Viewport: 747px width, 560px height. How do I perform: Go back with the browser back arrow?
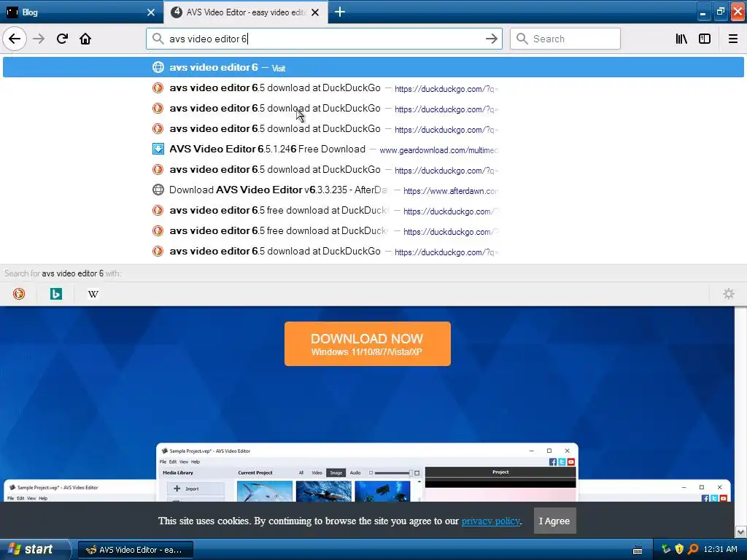tap(15, 39)
